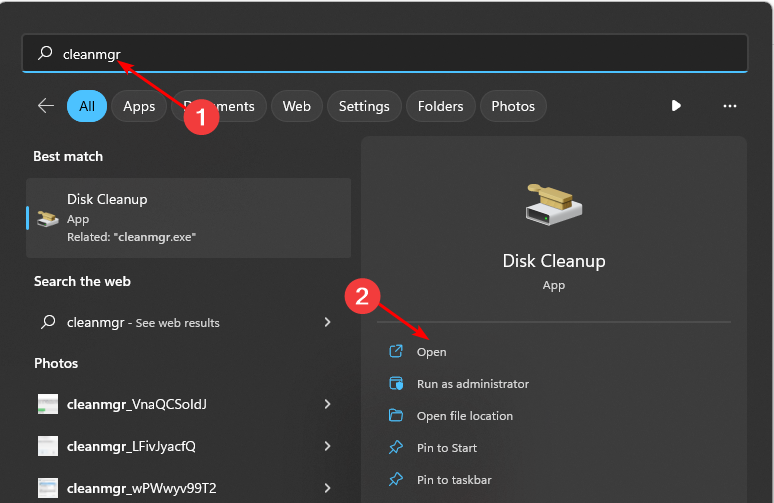
Task: Open the three-dot more options menu
Action: (730, 106)
